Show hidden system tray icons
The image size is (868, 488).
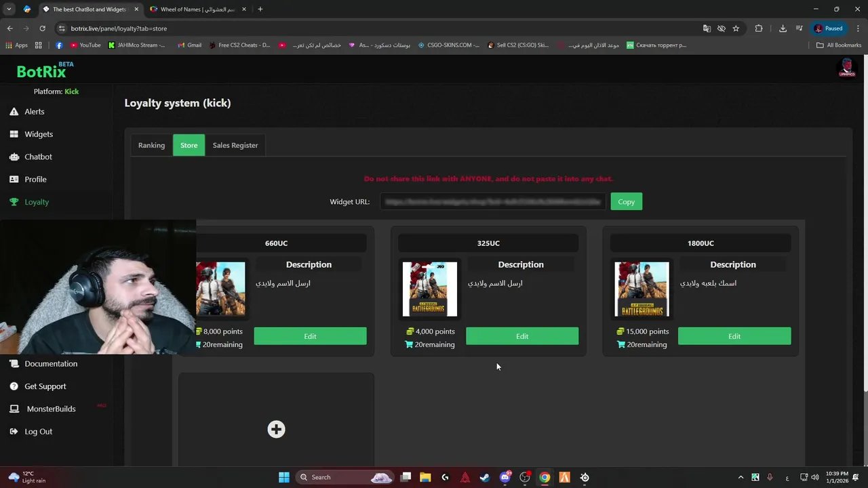[x=741, y=477]
